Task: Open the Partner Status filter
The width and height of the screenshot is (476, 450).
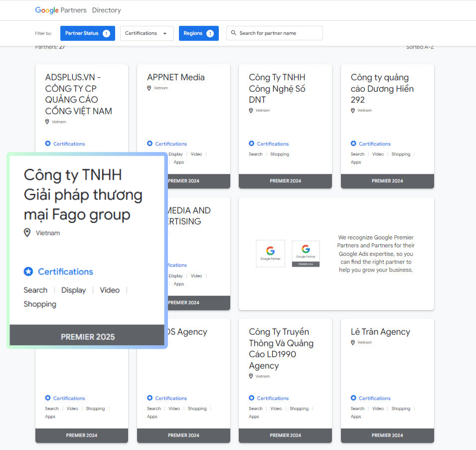Action: (x=87, y=33)
